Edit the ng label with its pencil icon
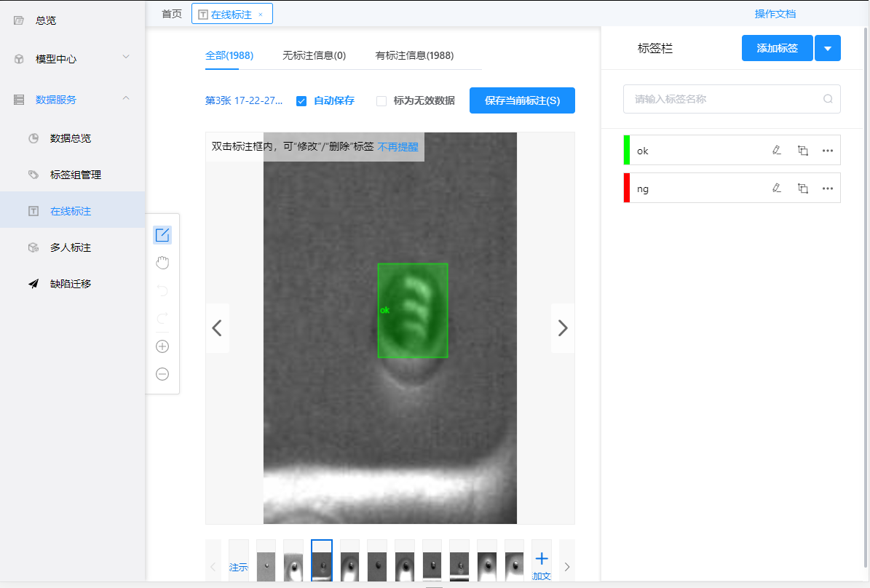Viewport: 870px width, 588px height. click(x=777, y=188)
